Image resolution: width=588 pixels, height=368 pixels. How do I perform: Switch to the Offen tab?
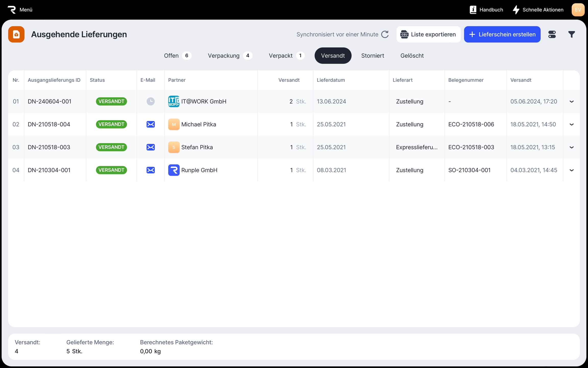pos(177,56)
